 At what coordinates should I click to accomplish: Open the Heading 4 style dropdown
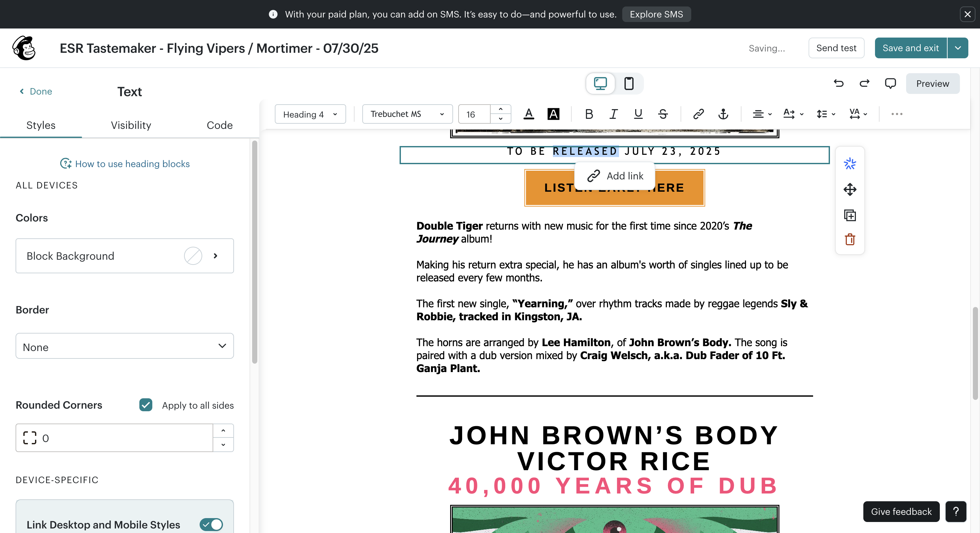pos(310,114)
